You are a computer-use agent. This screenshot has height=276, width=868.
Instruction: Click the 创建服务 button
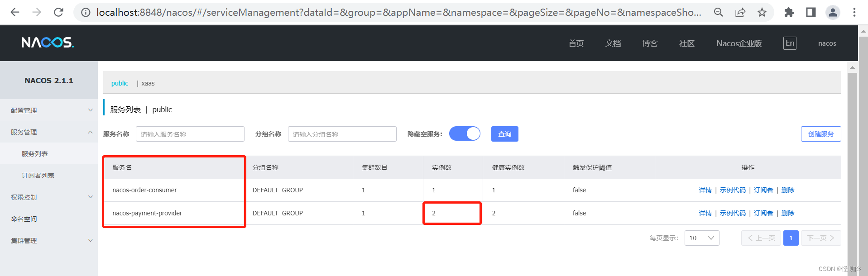[x=820, y=134]
